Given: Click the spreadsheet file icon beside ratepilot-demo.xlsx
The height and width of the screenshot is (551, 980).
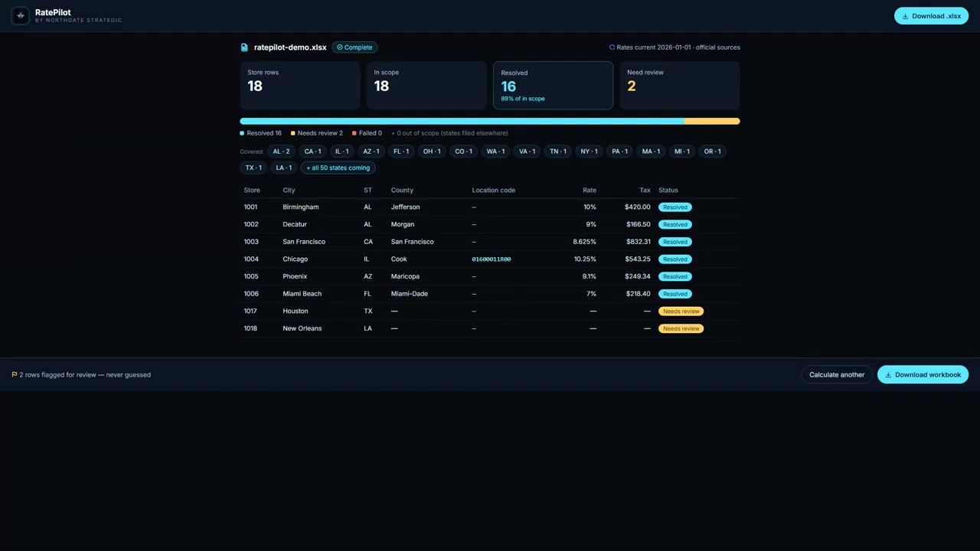Looking at the screenshot, I should tap(245, 47).
